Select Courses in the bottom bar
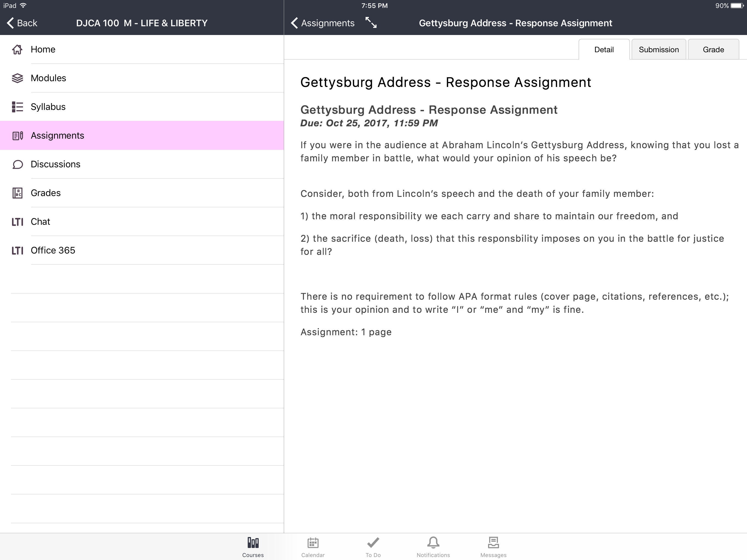The width and height of the screenshot is (747, 560). click(253, 547)
